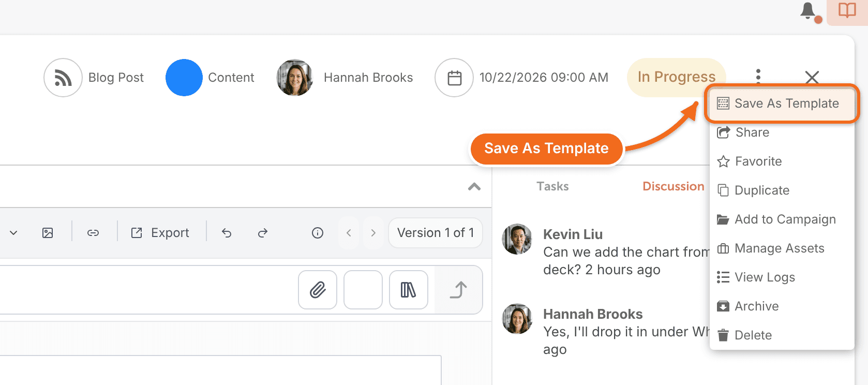Redo the last edit
The height and width of the screenshot is (385, 868).
pyautogui.click(x=263, y=233)
